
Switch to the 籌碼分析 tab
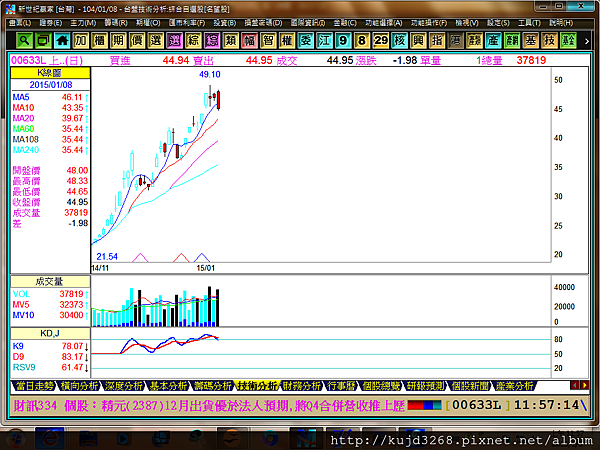(212, 386)
